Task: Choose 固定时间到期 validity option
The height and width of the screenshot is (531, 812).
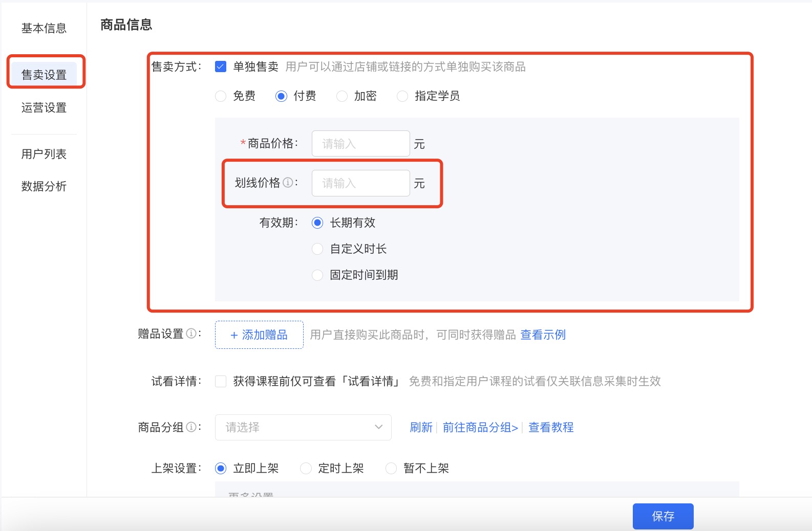Action: point(317,275)
